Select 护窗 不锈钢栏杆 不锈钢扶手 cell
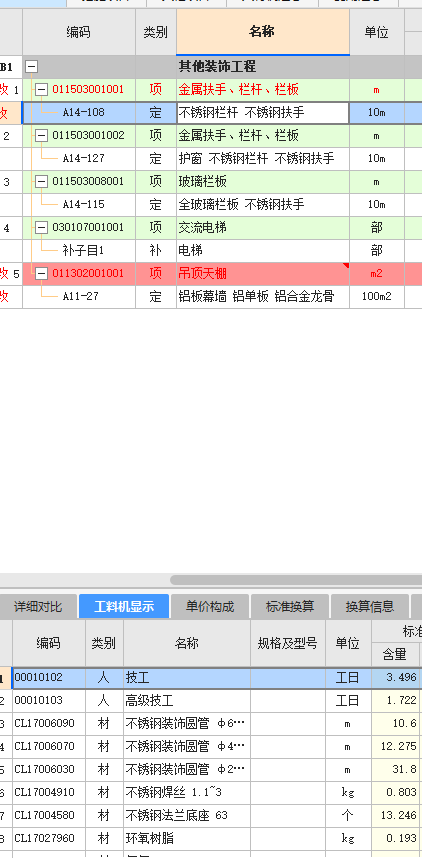This screenshot has width=422, height=859. click(263, 159)
